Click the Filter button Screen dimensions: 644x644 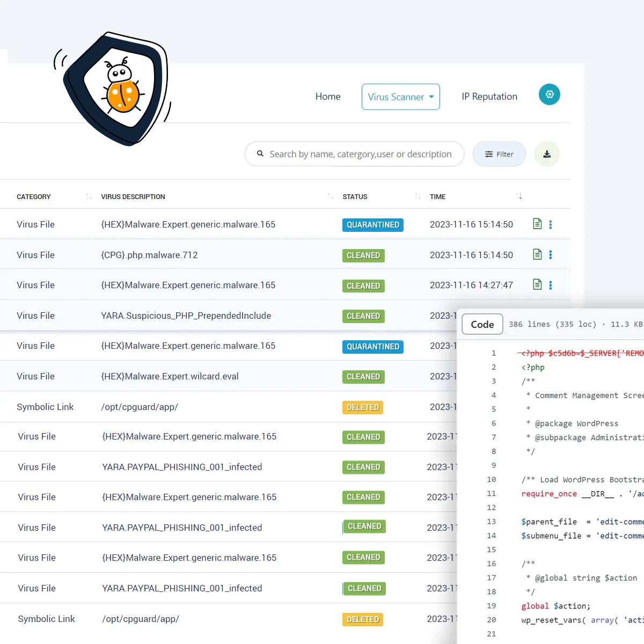tap(499, 154)
